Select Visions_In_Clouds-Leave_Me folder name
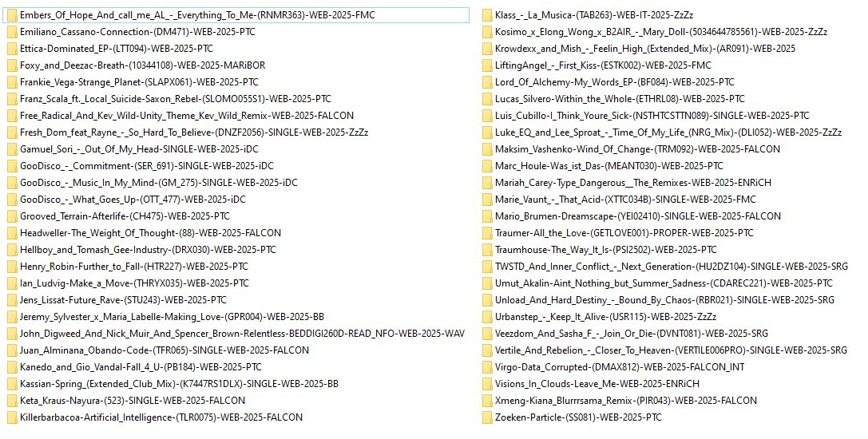868x439 pixels. point(597,384)
